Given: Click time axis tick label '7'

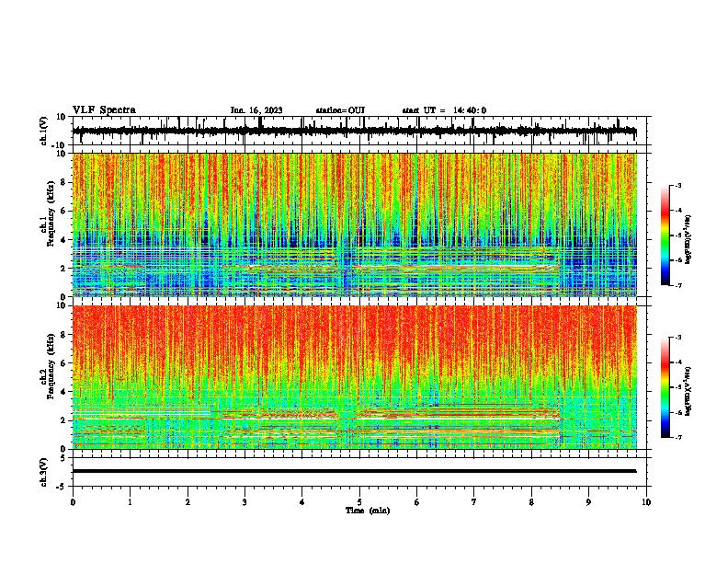Looking at the screenshot, I should (474, 502).
